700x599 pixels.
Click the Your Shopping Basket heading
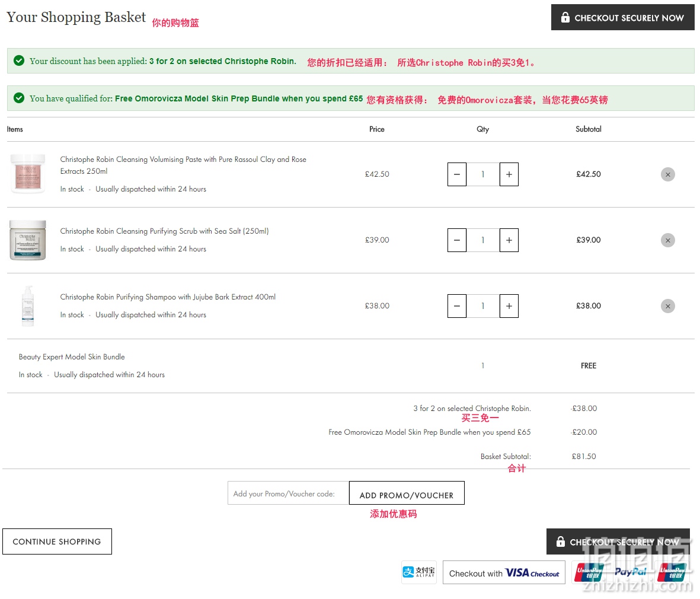pyautogui.click(x=76, y=17)
